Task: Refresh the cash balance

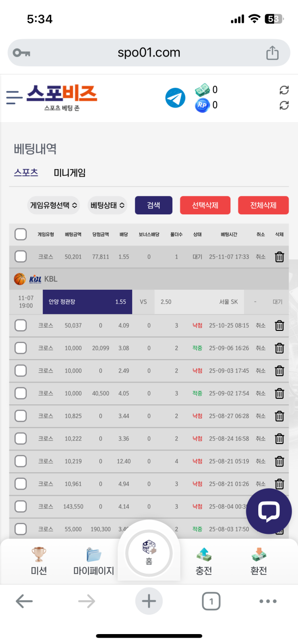Action: tap(284, 90)
